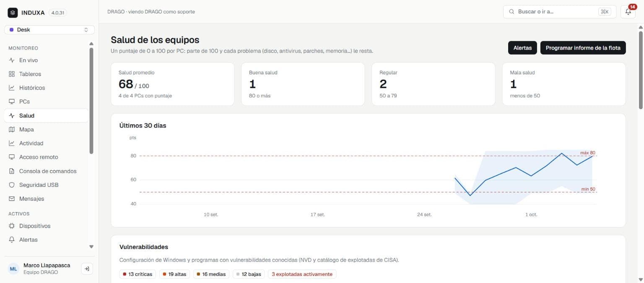This screenshot has width=644, height=283.
Task: Click the INDUXA logo icon
Action: tap(13, 13)
